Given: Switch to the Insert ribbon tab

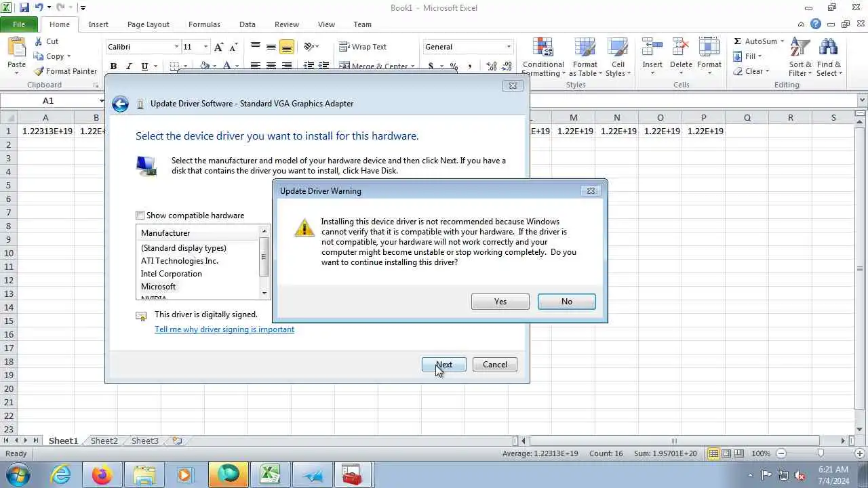Looking at the screenshot, I should 98,24.
